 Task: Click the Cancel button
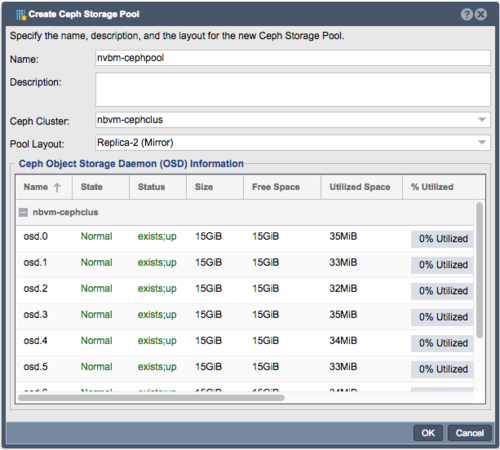point(469,433)
